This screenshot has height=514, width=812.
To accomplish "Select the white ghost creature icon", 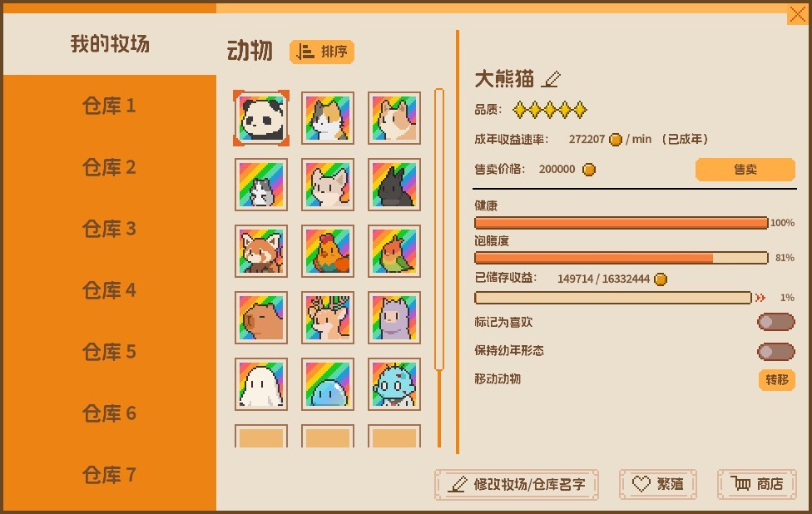I will (x=261, y=384).
